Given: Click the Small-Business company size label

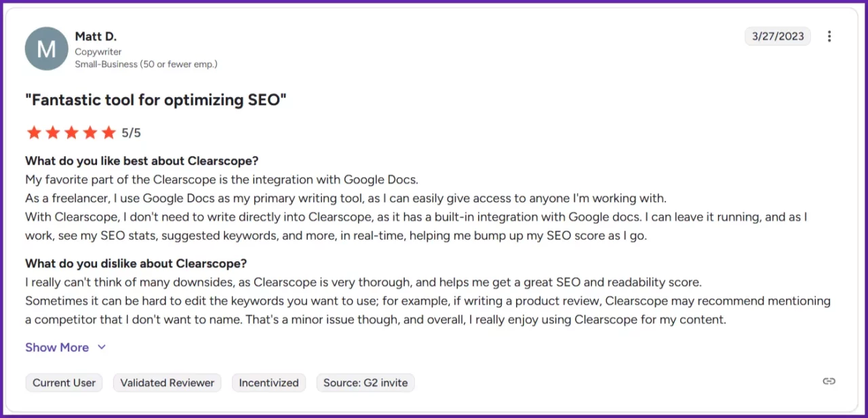Looking at the screenshot, I should click(x=146, y=64).
